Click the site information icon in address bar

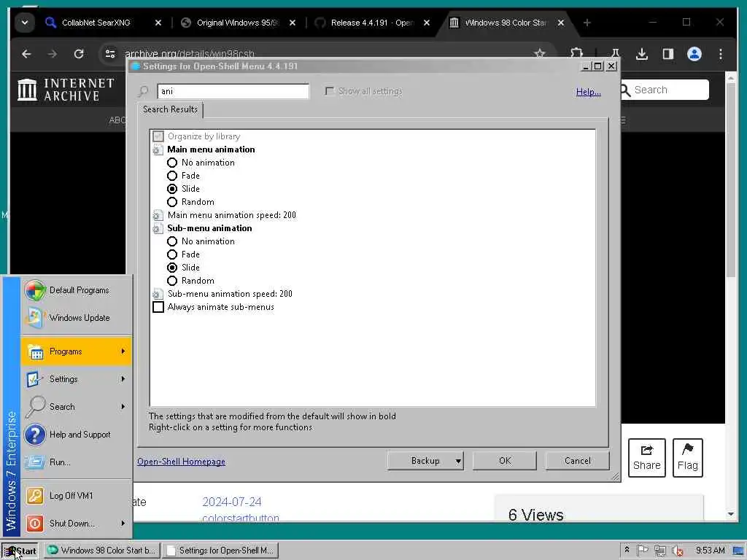pos(110,54)
